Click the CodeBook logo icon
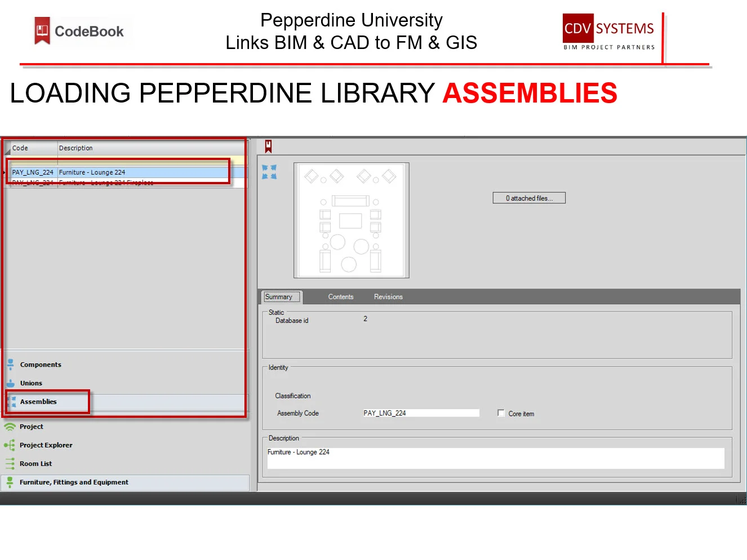 42,30
